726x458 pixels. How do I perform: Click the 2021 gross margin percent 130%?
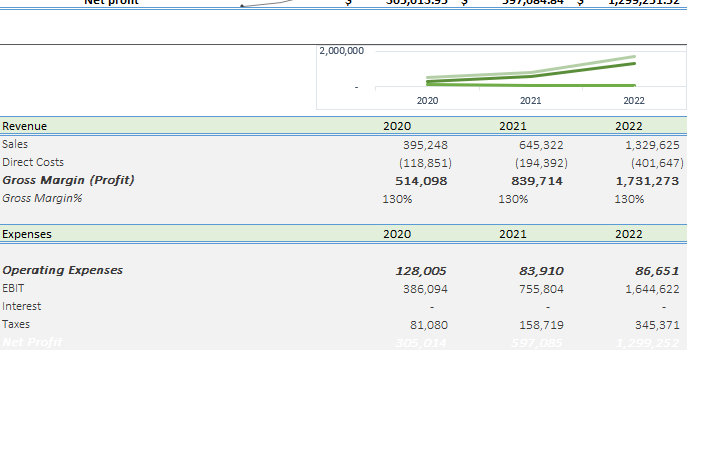[513, 199]
